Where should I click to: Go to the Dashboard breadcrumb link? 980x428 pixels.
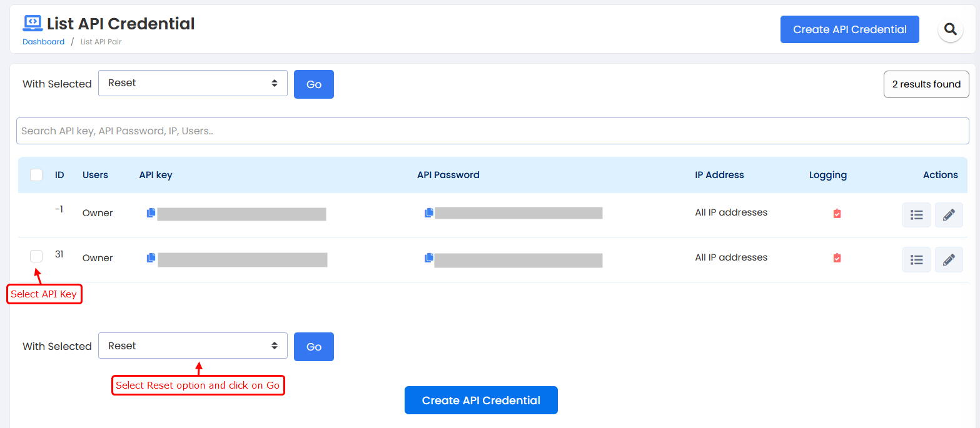pyautogui.click(x=43, y=42)
